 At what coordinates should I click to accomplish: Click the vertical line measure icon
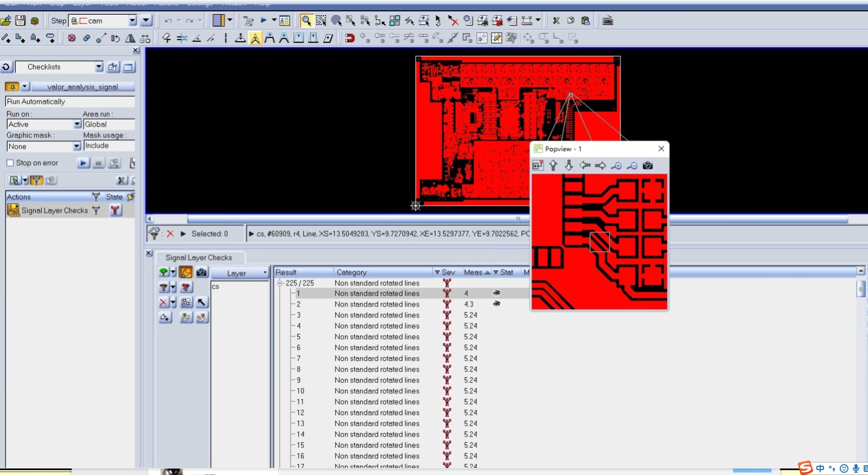tap(225, 38)
